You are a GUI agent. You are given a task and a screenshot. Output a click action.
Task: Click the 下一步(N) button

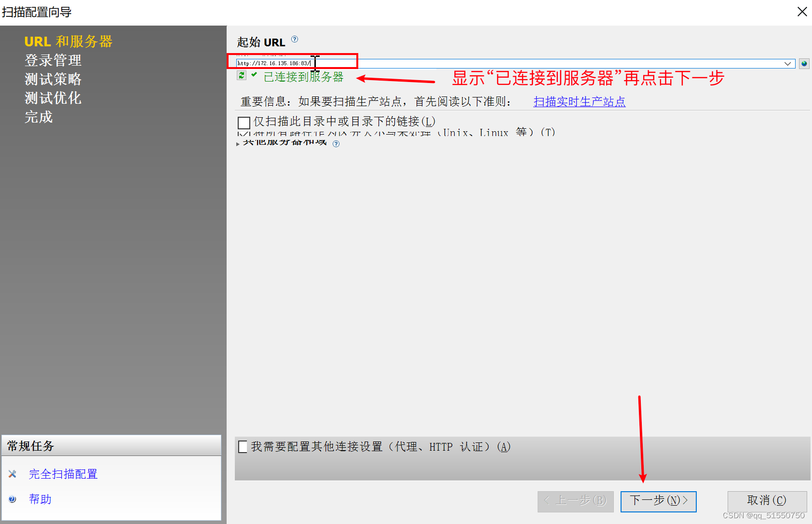(658, 501)
